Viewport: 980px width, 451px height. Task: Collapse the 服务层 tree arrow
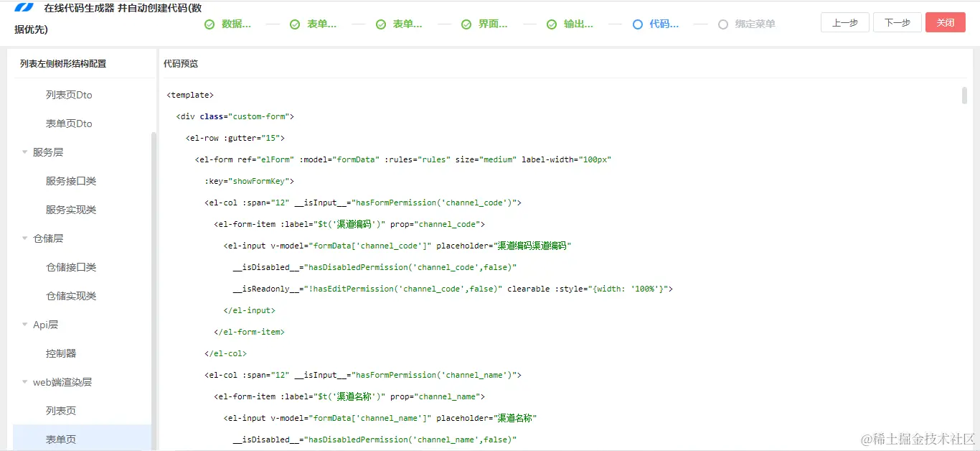[x=24, y=152]
